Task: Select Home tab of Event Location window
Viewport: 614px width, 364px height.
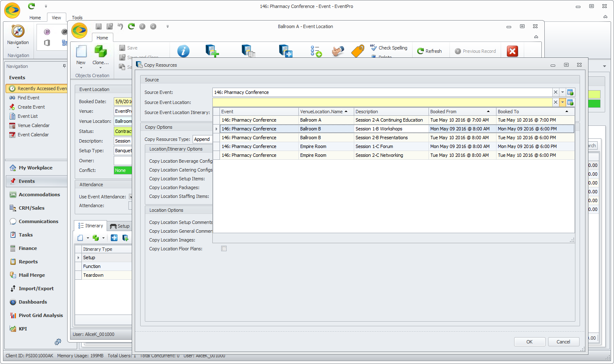Action: pyautogui.click(x=102, y=38)
